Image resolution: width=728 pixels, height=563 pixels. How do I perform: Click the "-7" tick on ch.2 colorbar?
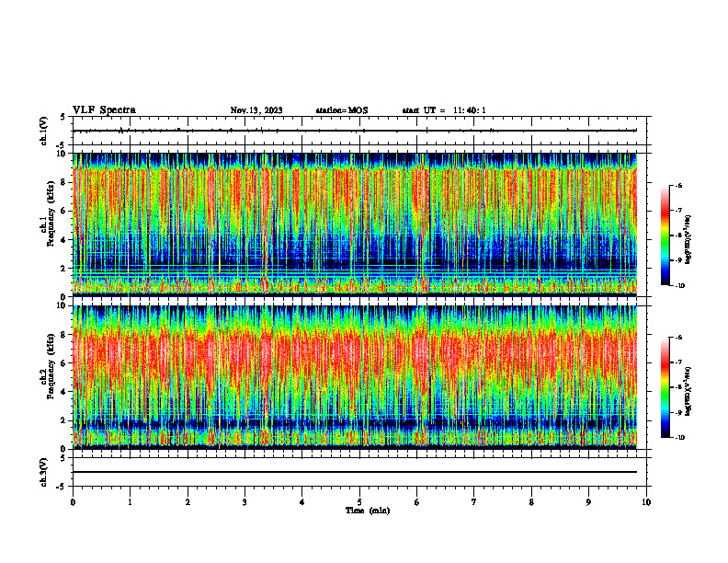tap(678, 362)
